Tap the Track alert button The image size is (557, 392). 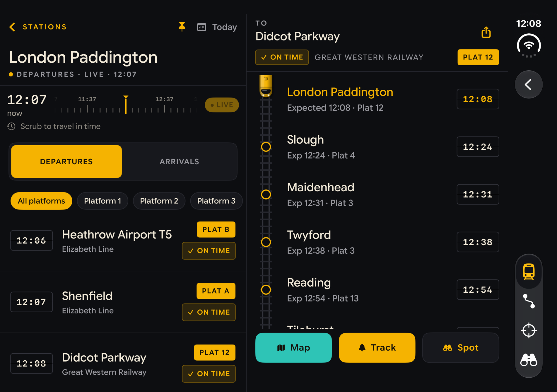click(x=377, y=347)
